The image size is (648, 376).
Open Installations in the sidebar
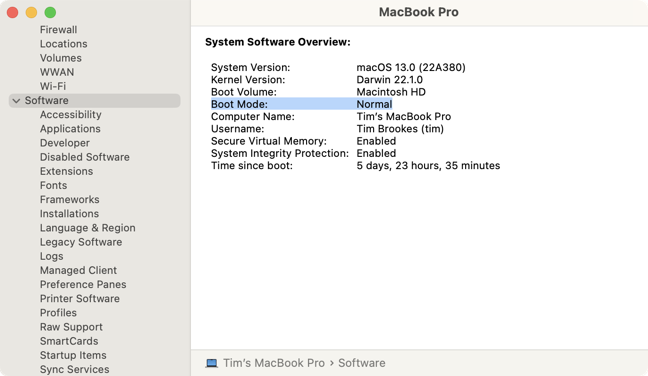pos(69,214)
